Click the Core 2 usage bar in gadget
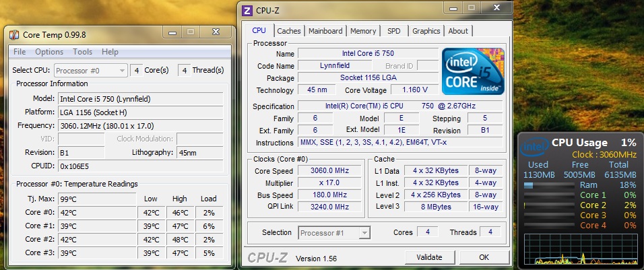 pyautogui.click(x=549, y=205)
